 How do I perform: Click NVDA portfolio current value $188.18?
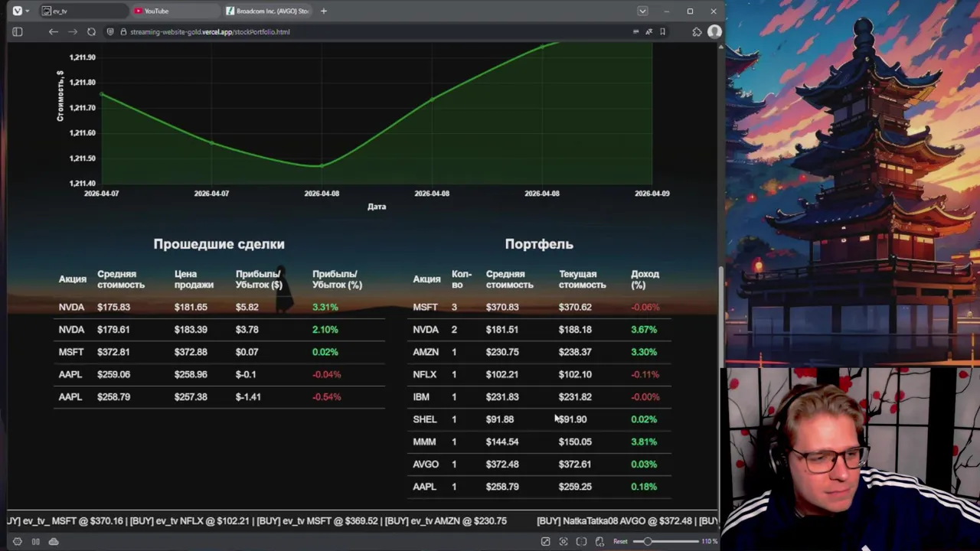pyautogui.click(x=575, y=330)
